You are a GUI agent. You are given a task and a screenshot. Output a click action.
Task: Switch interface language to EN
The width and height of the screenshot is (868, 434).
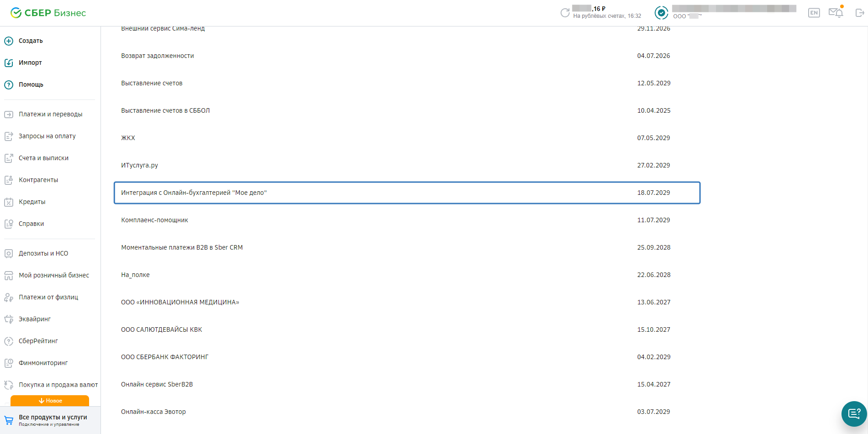point(814,13)
